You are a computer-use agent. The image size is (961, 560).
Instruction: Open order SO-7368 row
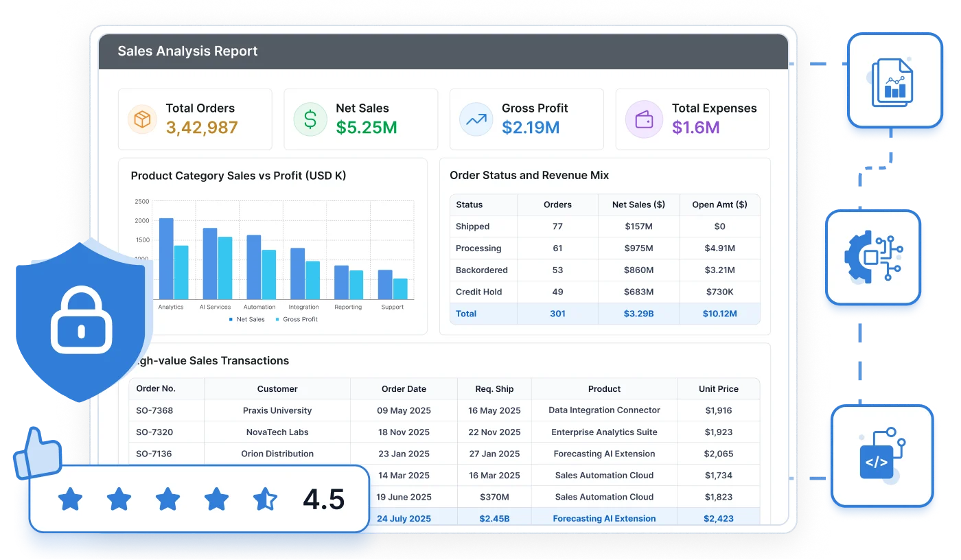(444, 410)
